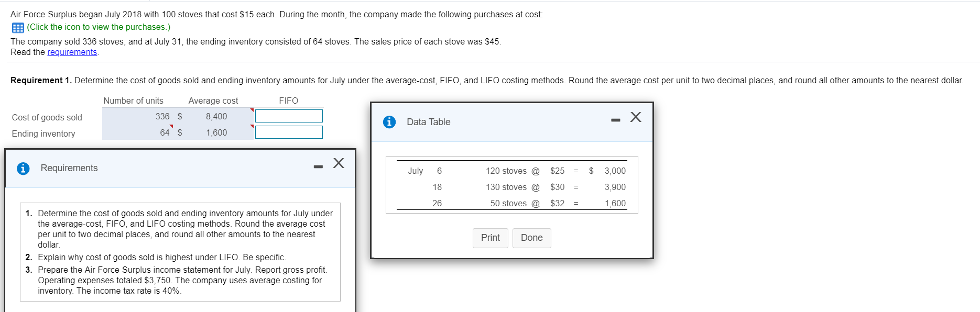Click the 336 units cell
The width and height of the screenshot is (980, 312).
pyautogui.click(x=162, y=116)
